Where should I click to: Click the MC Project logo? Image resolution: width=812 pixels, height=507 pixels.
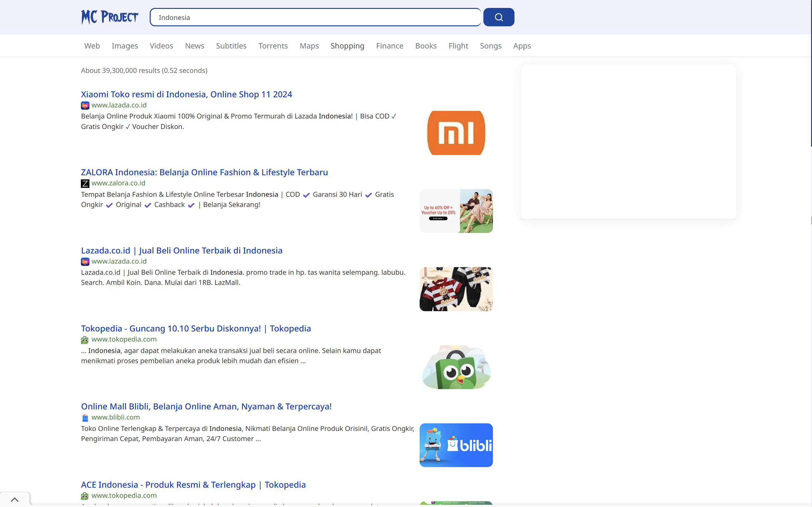[109, 17]
